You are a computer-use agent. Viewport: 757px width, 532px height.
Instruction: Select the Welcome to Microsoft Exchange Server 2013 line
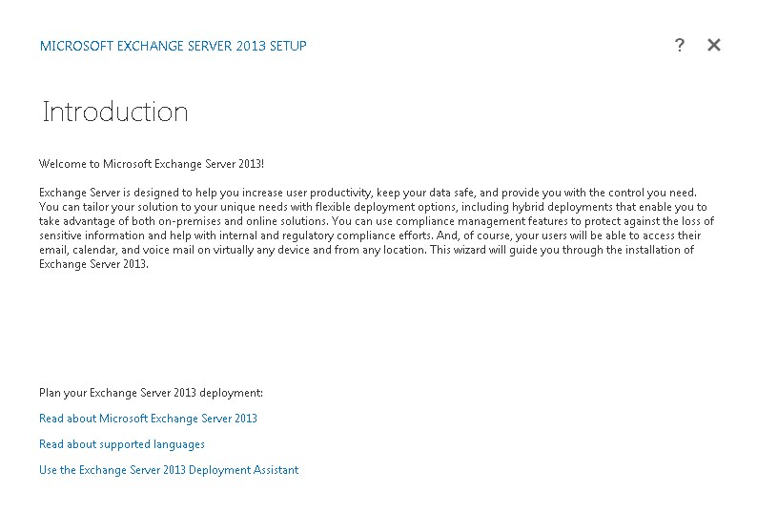(x=152, y=164)
